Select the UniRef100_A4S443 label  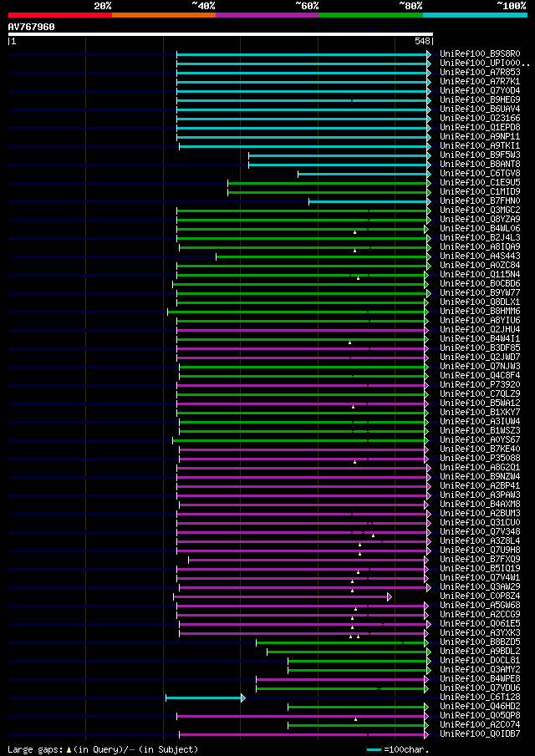coord(480,256)
